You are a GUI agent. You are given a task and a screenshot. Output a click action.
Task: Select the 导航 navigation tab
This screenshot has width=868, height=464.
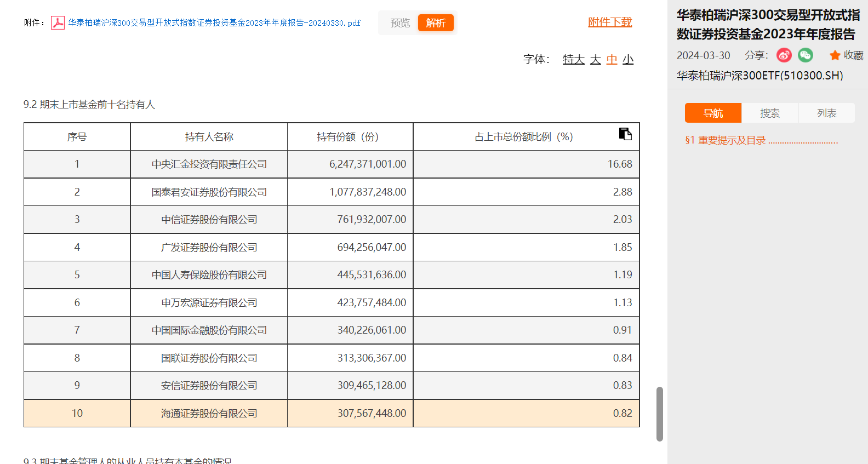pyautogui.click(x=713, y=113)
